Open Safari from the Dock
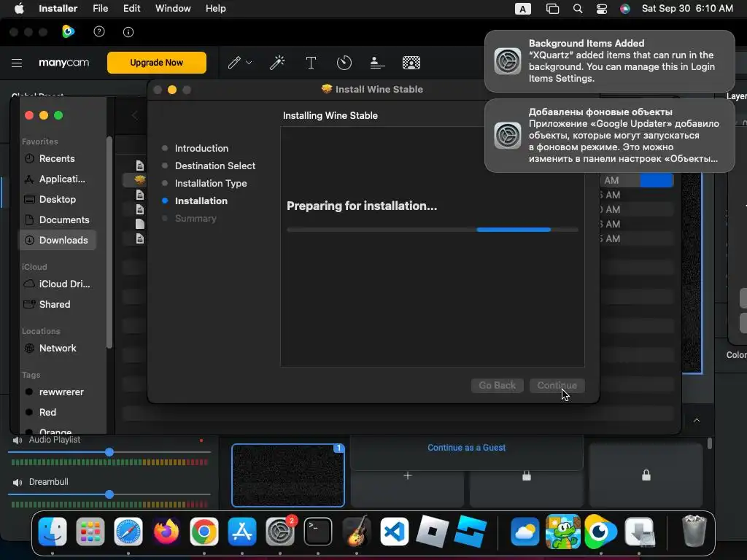Image resolution: width=747 pixels, height=560 pixels. click(128, 532)
